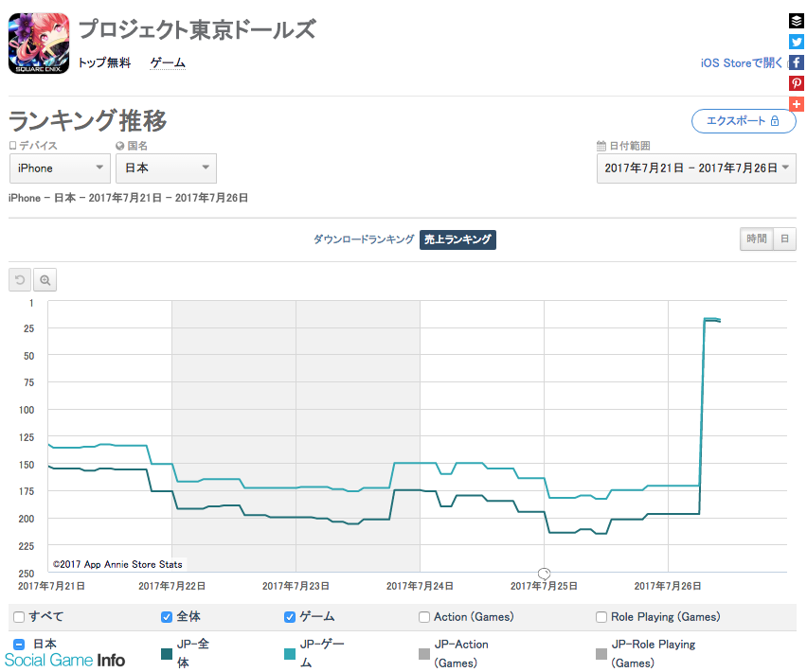Open the 日本 country dropdown
This screenshot has width=807, height=672.
167,168
